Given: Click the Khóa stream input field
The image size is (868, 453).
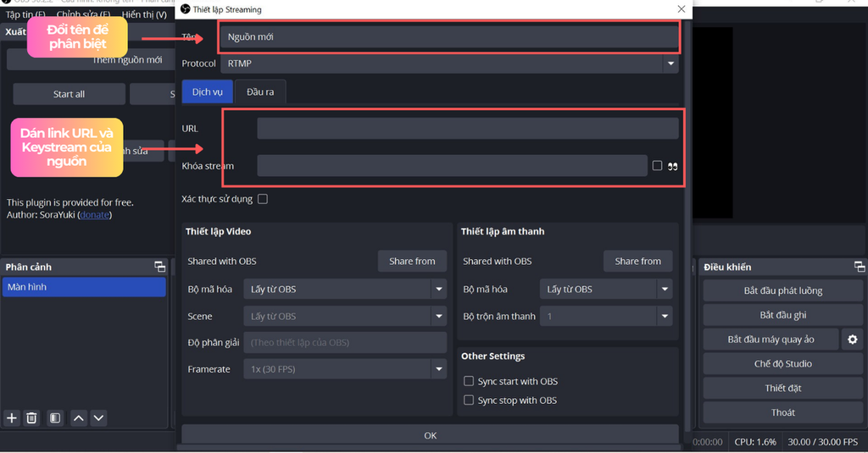Looking at the screenshot, I should click(453, 165).
